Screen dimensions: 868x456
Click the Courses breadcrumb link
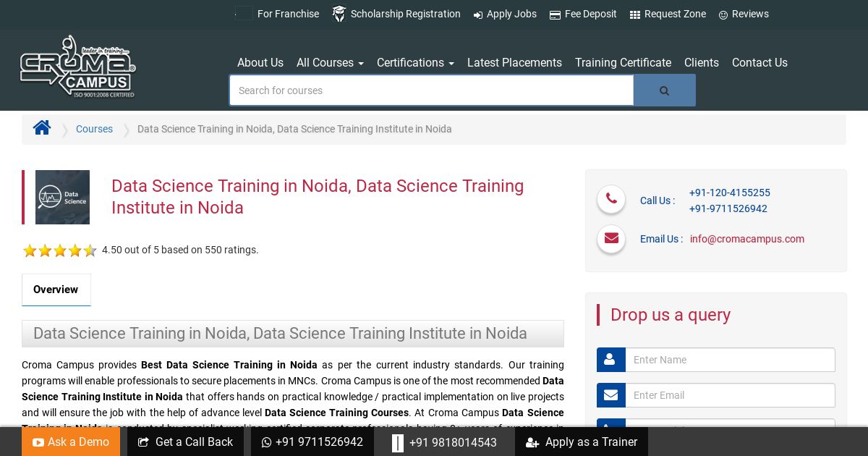tap(94, 129)
